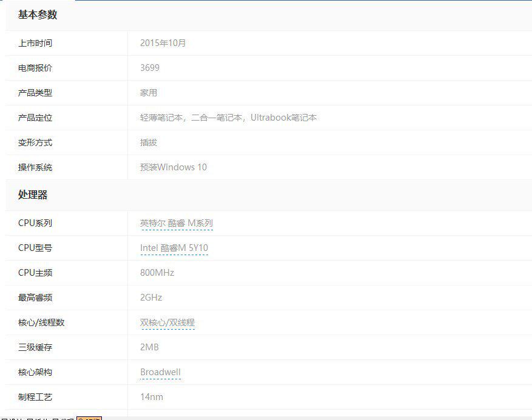The image size is (532, 420).
Task: Click the 插拔 transformation value
Action: 148,142
